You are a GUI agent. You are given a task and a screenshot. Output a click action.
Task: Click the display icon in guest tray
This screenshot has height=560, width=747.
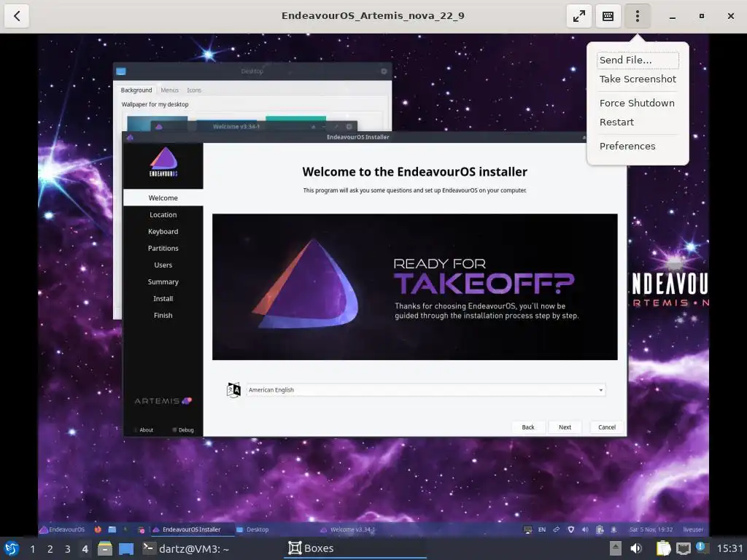pyautogui.click(x=528, y=529)
